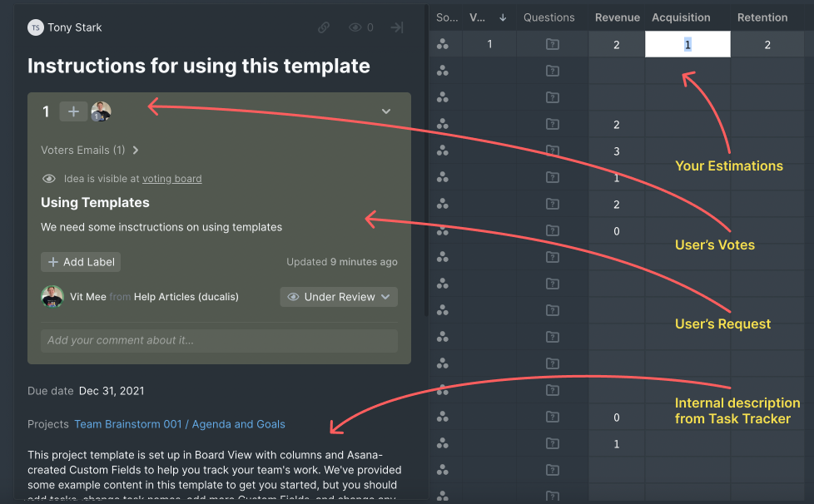
Task: Open the voting board link
Action: 172,178
